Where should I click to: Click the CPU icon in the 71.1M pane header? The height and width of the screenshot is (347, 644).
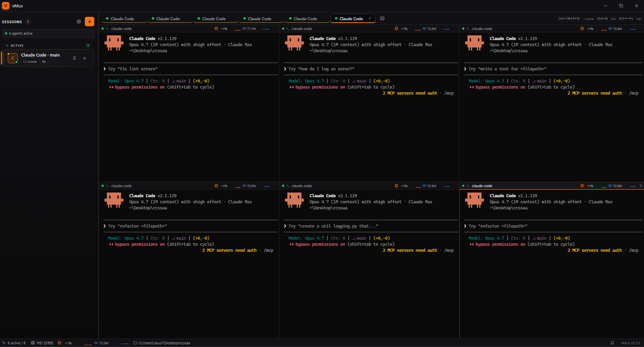pyautogui.click(x=216, y=29)
